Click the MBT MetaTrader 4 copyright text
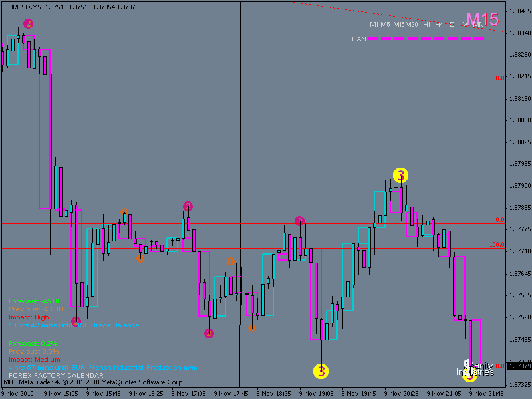532x399 pixels. (x=94, y=382)
